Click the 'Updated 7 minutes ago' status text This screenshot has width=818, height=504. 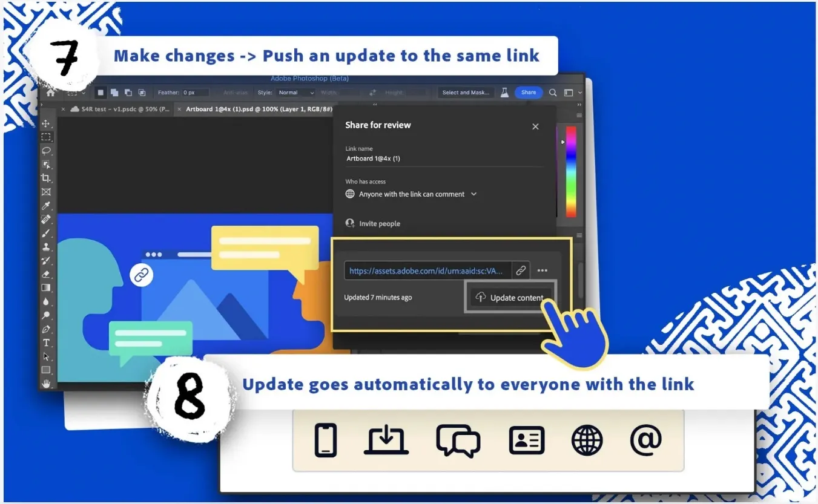pyautogui.click(x=378, y=298)
